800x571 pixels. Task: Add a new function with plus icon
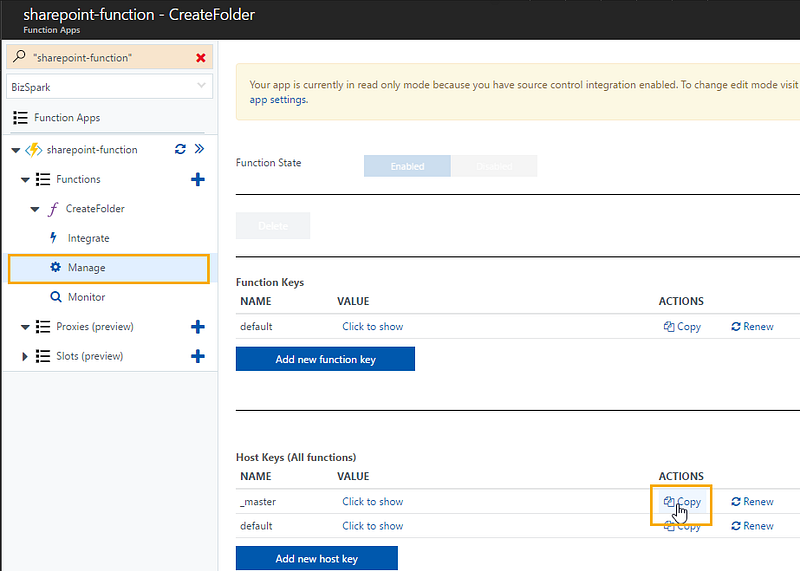(197, 179)
